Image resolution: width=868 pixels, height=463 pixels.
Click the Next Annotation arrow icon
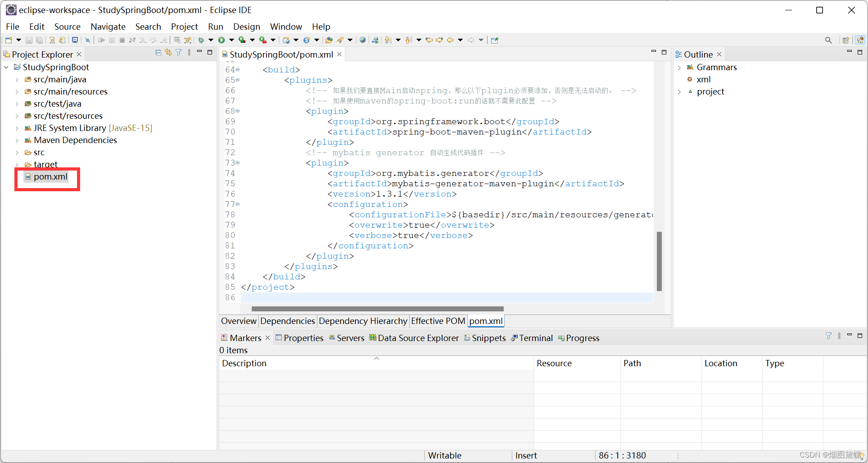tap(388, 40)
